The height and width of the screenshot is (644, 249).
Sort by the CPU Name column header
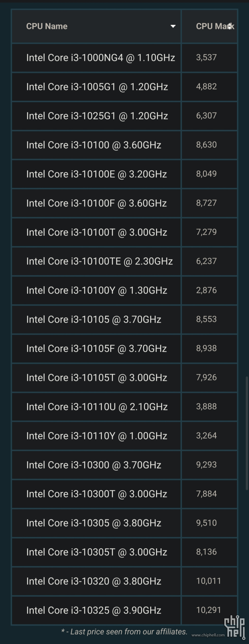pos(47,26)
